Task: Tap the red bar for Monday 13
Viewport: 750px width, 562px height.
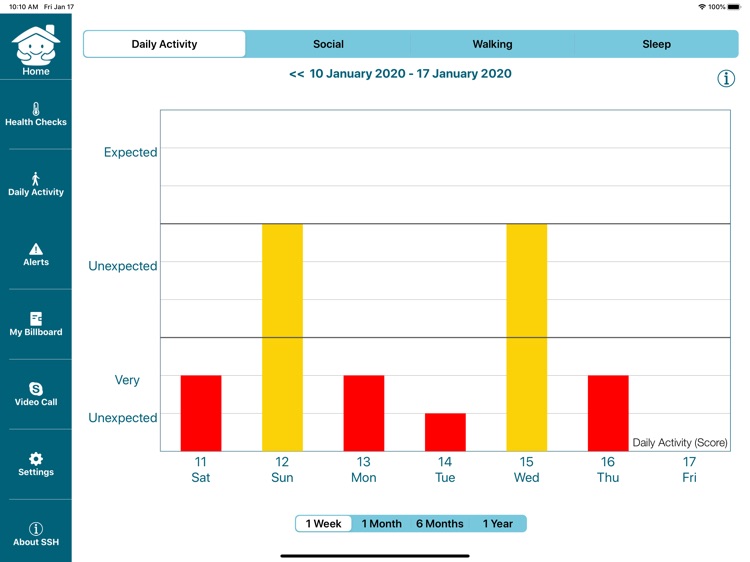Action: coord(364,413)
